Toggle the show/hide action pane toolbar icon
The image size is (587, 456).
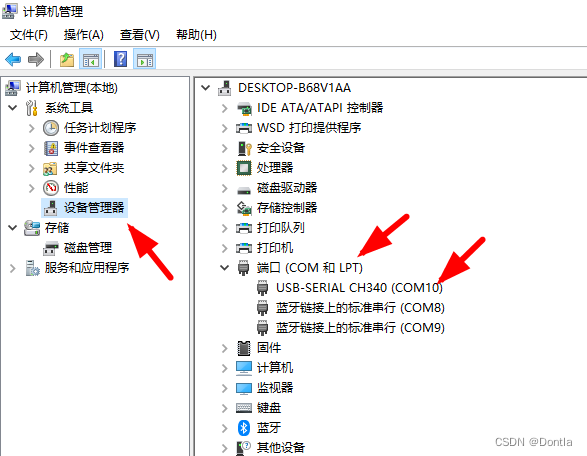pos(145,59)
